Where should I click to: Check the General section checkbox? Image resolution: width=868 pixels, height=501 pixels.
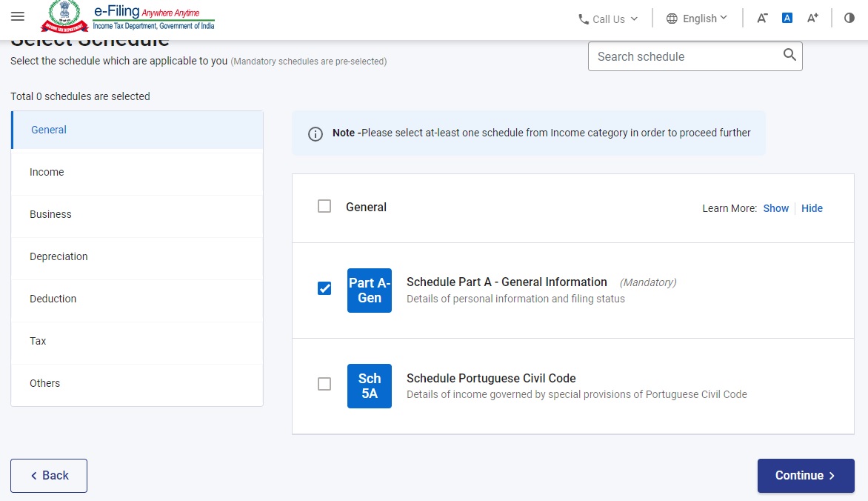(324, 206)
